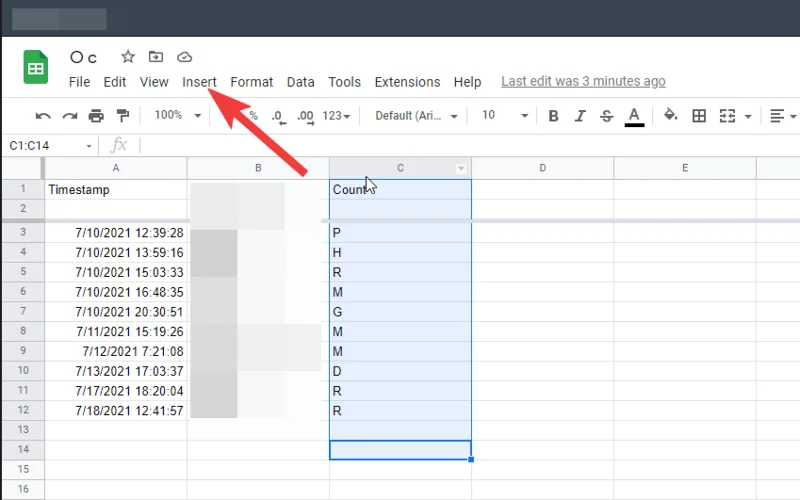Image resolution: width=800 pixels, height=500 pixels.
Task: Open the cloud document status icon
Action: (x=184, y=57)
